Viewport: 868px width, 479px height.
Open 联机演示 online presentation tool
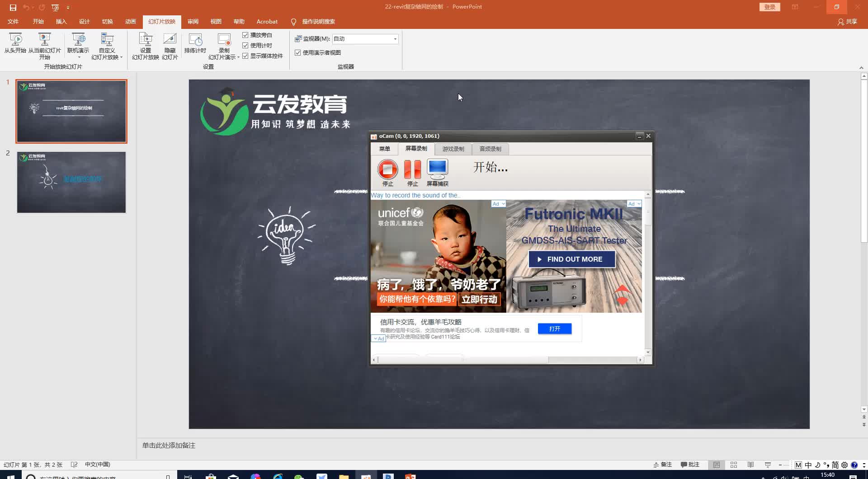click(78, 43)
